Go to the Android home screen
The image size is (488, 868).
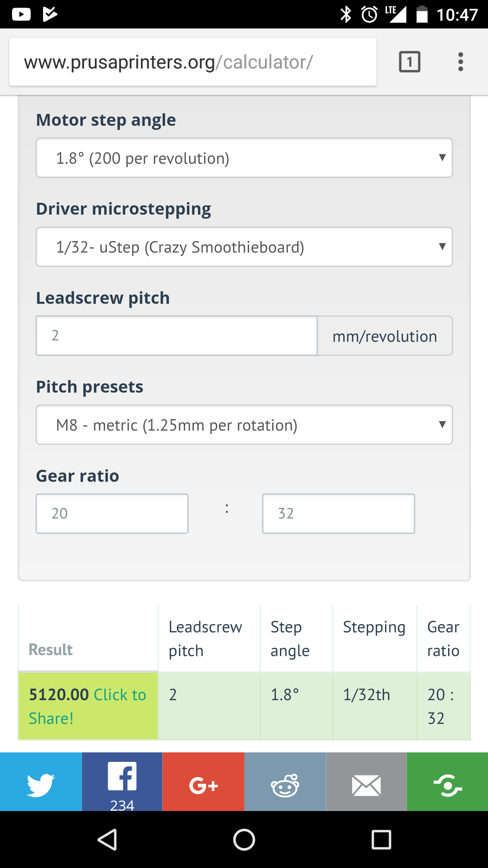click(244, 840)
